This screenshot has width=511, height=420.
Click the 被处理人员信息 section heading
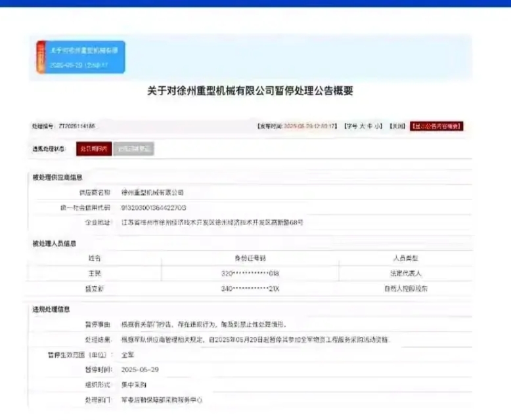54,243
